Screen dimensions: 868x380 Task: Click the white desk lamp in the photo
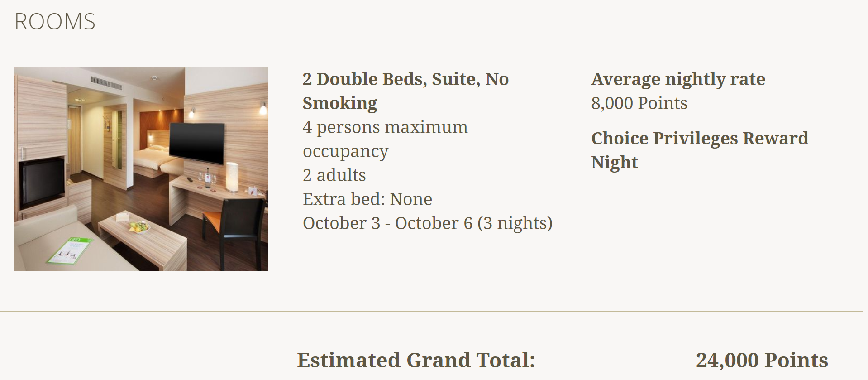(x=232, y=177)
